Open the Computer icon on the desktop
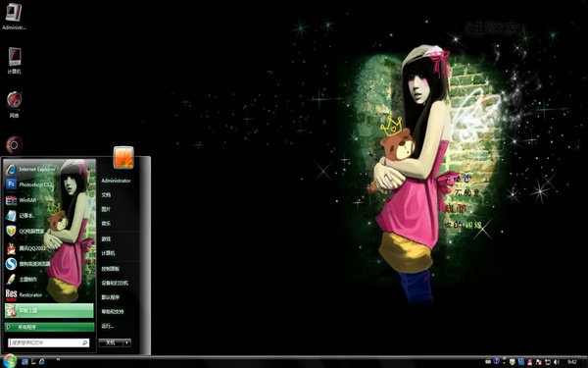Screen dimensions: 588x368 coord(15,61)
